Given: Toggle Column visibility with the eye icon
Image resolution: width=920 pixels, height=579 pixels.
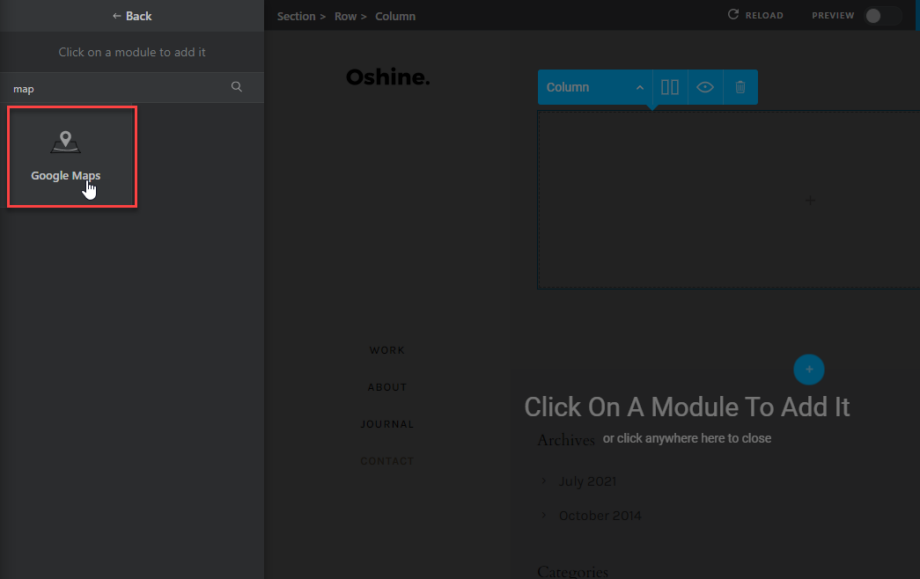Looking at the screenshot, I should 705,87.
